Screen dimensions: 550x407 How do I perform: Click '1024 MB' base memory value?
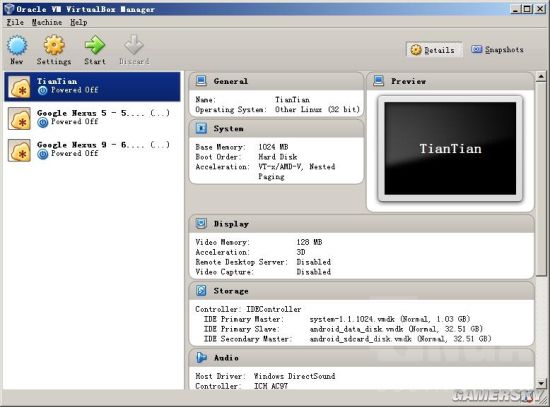point(273,147)
